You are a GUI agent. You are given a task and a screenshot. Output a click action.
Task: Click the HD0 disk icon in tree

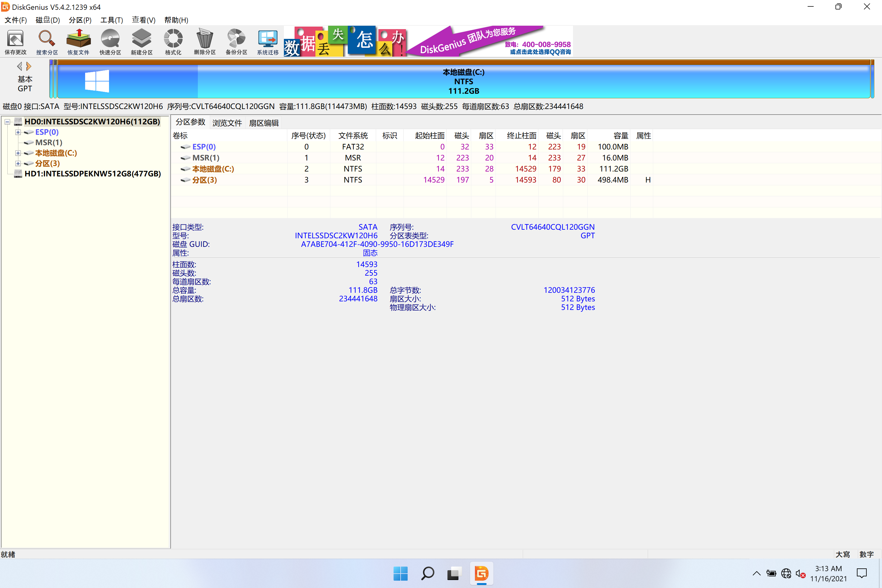point(18,122)
